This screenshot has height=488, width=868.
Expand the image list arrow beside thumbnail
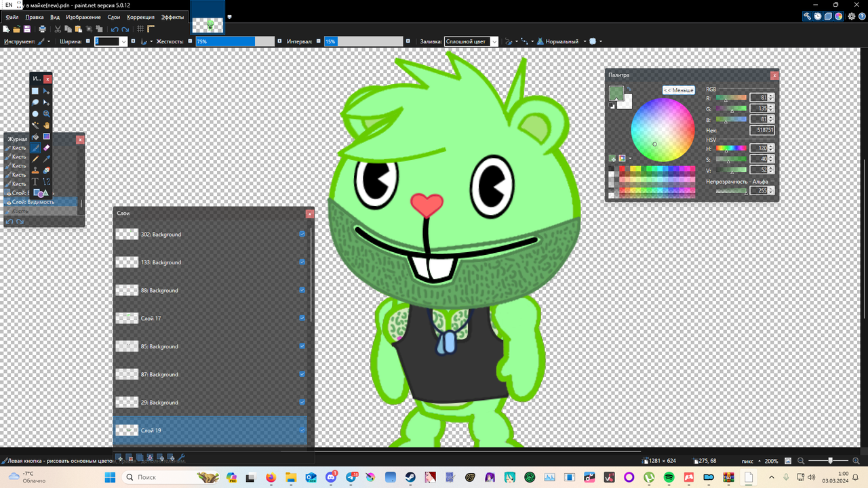230,17
